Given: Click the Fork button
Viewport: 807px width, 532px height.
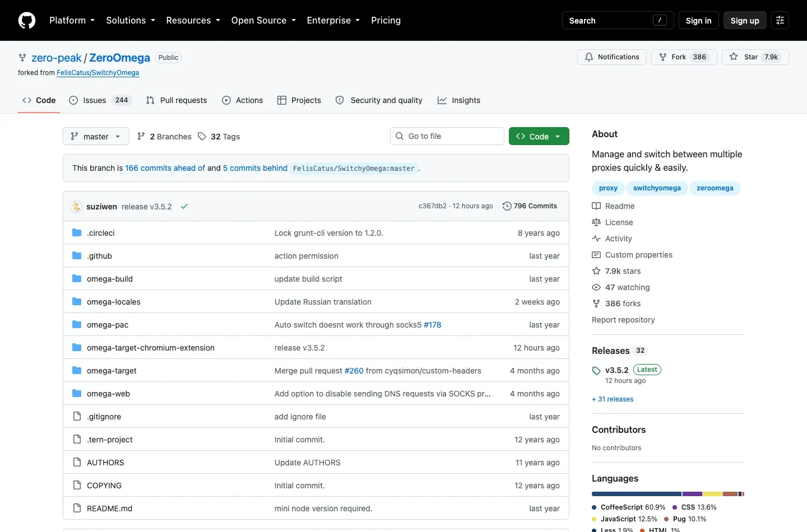Looking at the screenshot, I should [x=684, y=57].
